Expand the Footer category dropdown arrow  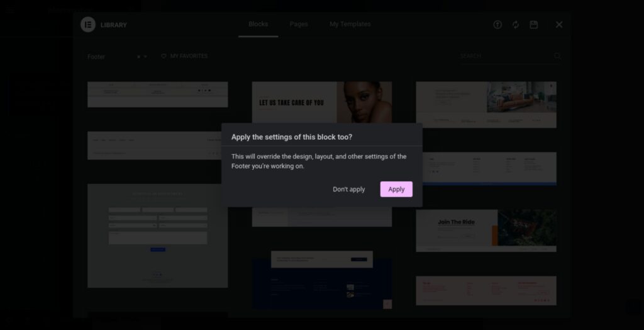[146, 57]
